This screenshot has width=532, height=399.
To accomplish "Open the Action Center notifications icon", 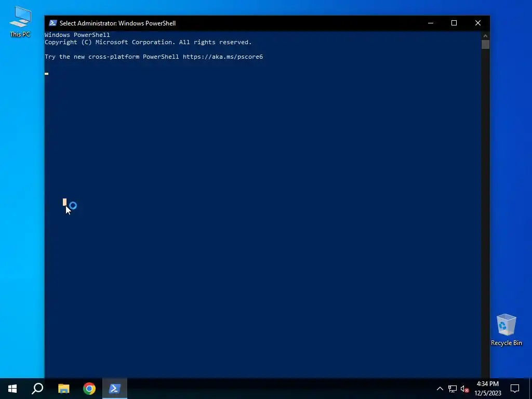I will (x=515, y=389).
